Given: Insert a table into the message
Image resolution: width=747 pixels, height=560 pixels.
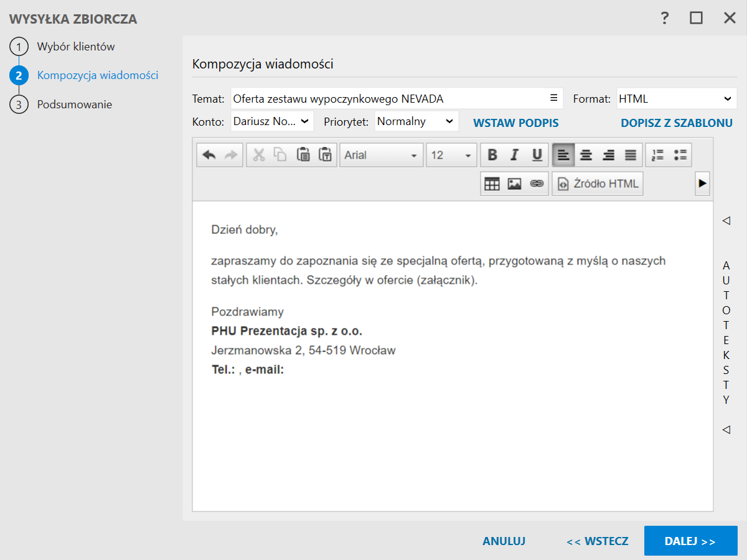Looking at the screenshot, I should (492, 184).
